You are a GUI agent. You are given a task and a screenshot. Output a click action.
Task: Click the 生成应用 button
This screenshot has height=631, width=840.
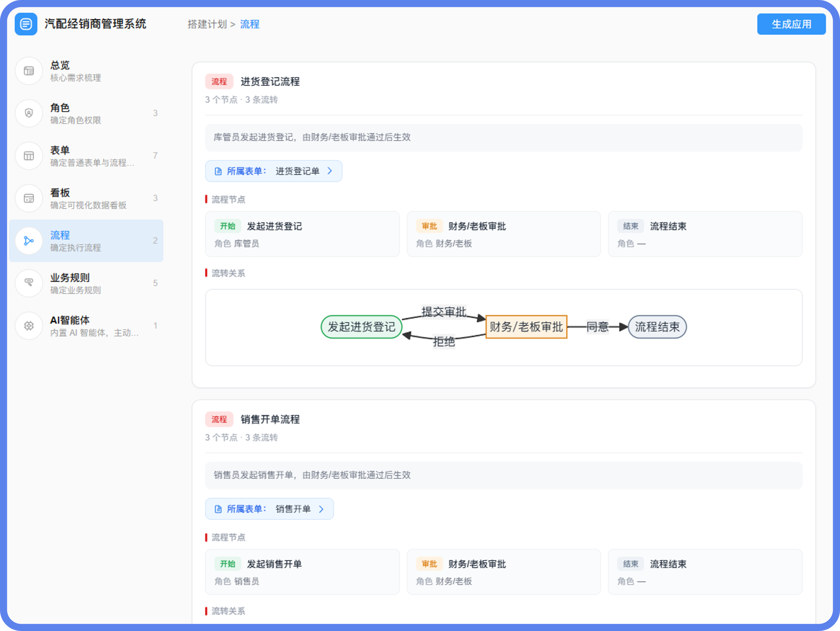coord(791,24)
